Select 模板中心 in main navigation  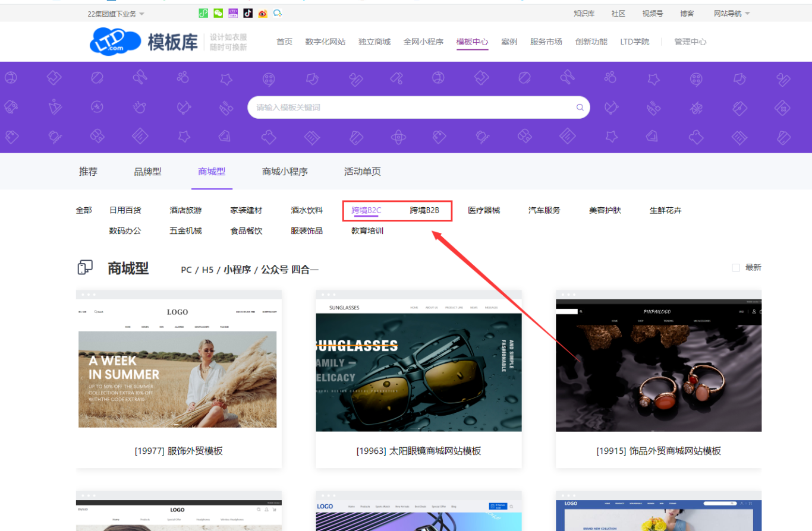point(473,42)
